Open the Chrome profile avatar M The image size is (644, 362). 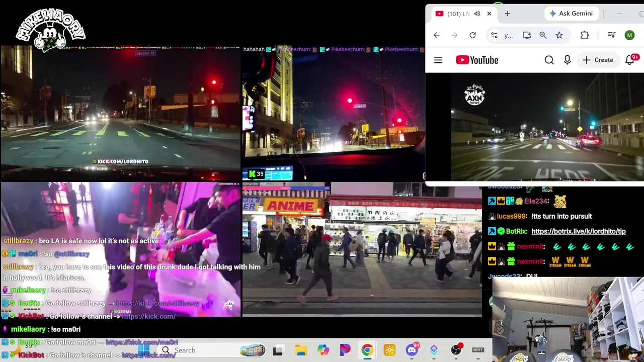[x=629, y=35]
